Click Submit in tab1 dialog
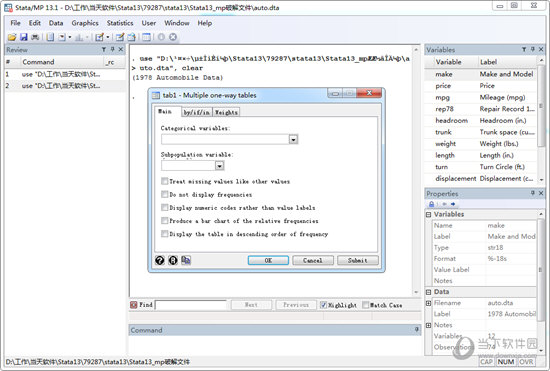 [x=357, y=260]
